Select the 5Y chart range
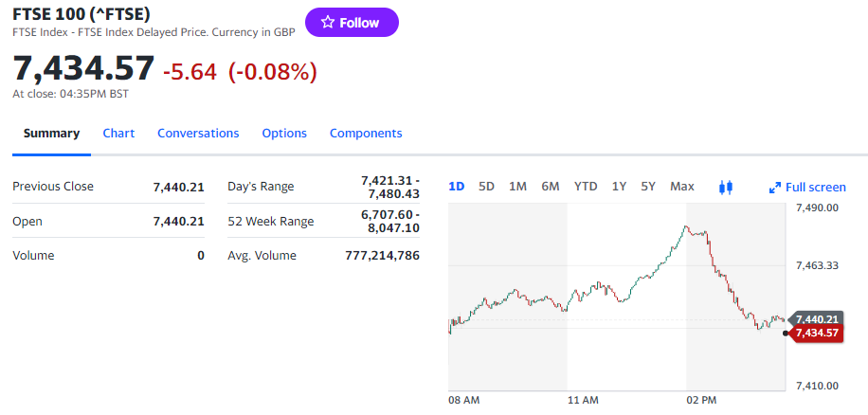868x415 pixels. (x=648, y=187)
